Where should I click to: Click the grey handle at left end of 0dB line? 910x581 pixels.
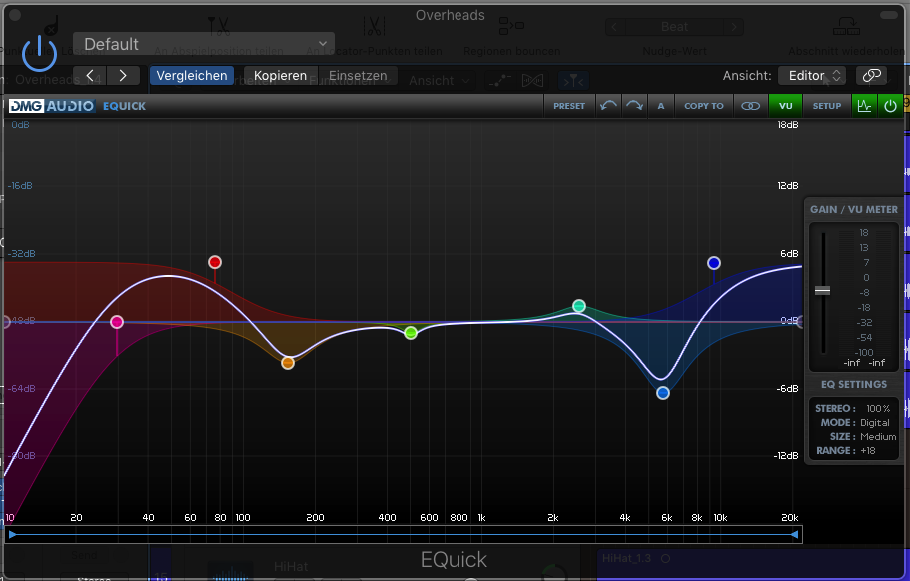point(6,322)
